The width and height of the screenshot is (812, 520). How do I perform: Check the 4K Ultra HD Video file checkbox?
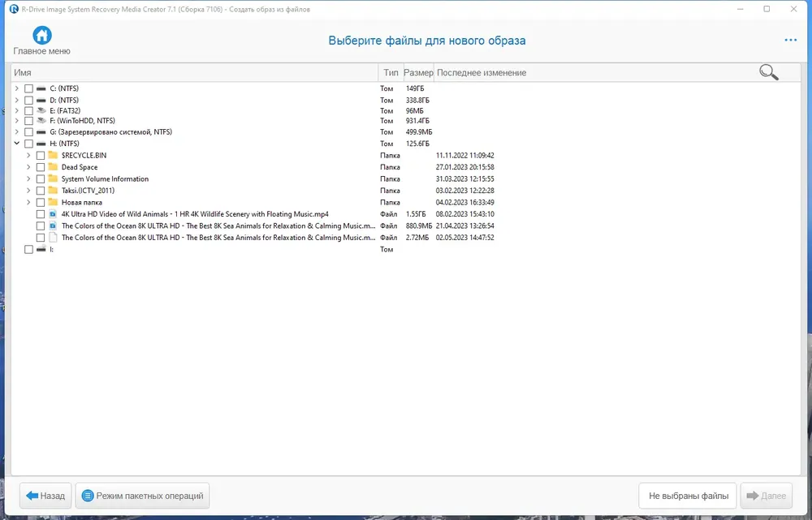(x=41, y=214)
